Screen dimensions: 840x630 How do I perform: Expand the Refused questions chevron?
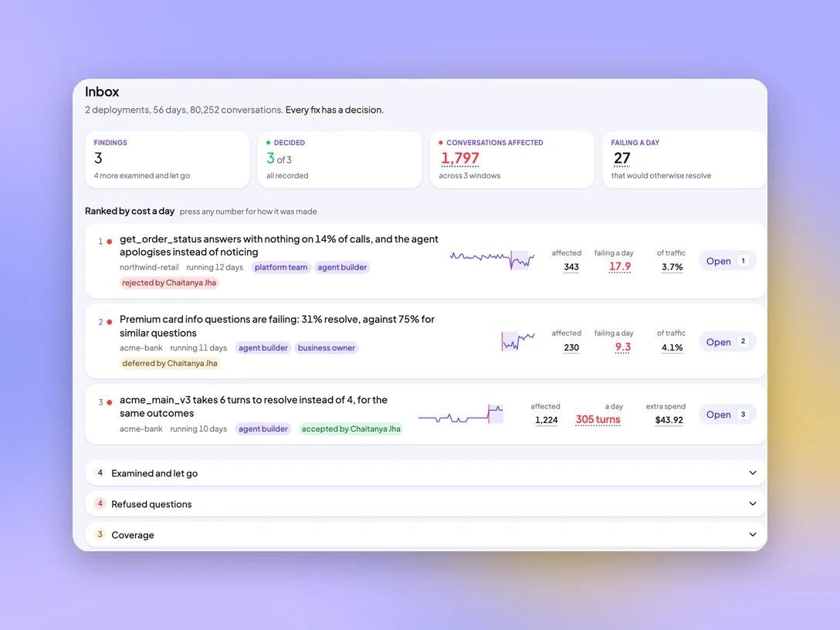(x=752, y=503)
